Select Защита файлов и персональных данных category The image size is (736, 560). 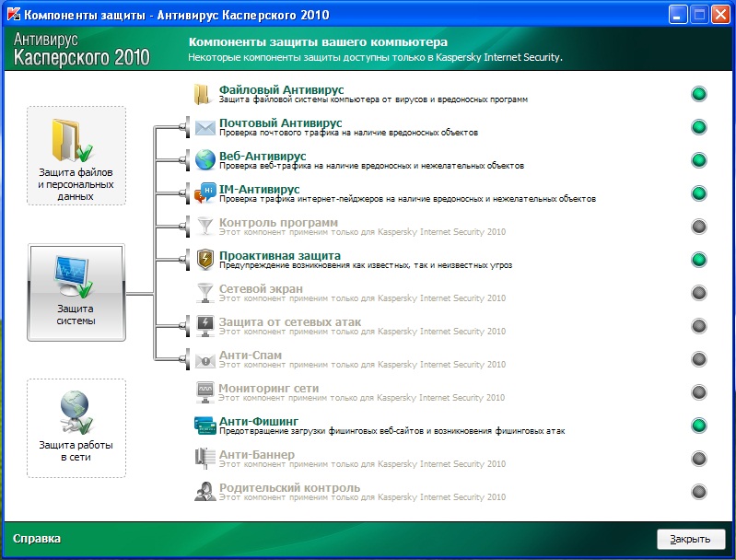[x=76, y=156]
